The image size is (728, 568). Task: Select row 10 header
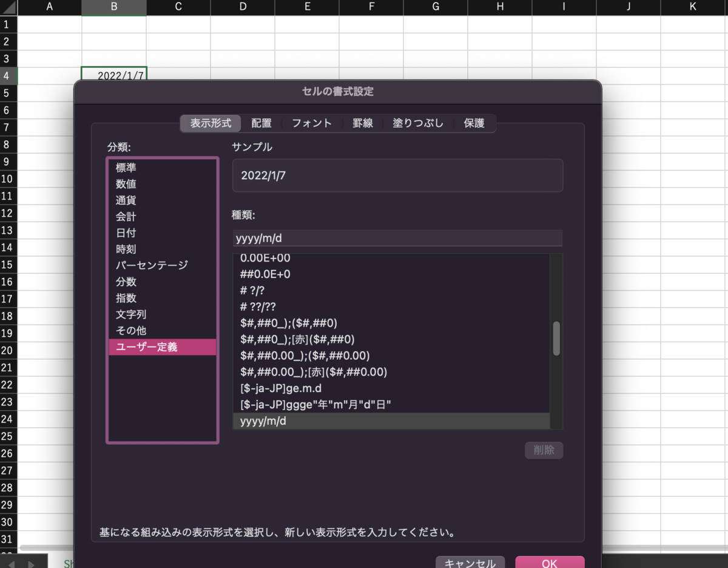click(x=8, y=178)
